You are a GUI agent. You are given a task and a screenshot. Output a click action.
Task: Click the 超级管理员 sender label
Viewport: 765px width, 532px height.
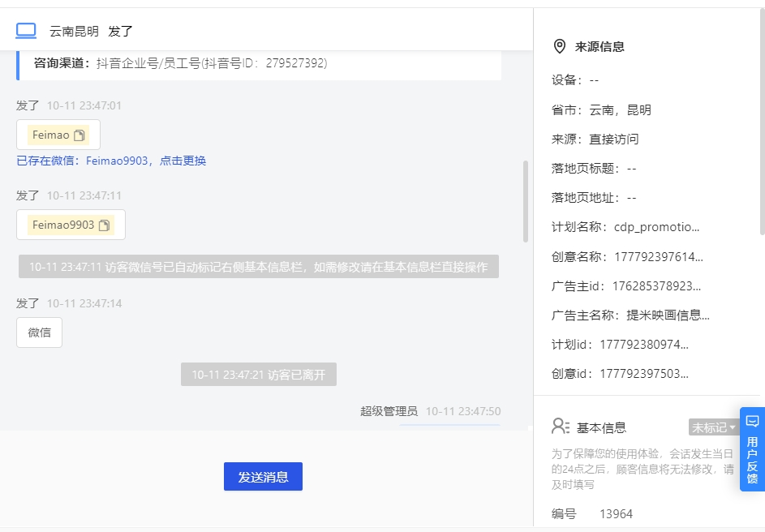[389, 411]
